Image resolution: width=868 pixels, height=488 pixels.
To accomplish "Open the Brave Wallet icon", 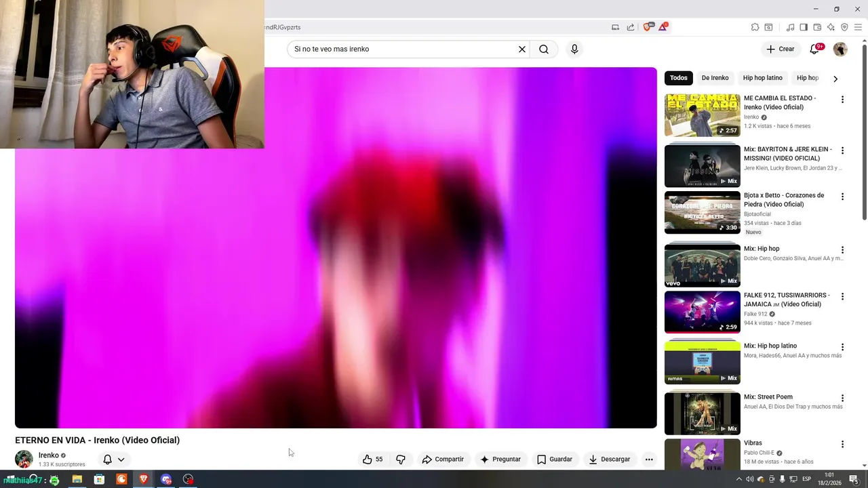I will (x=817, y=27).
